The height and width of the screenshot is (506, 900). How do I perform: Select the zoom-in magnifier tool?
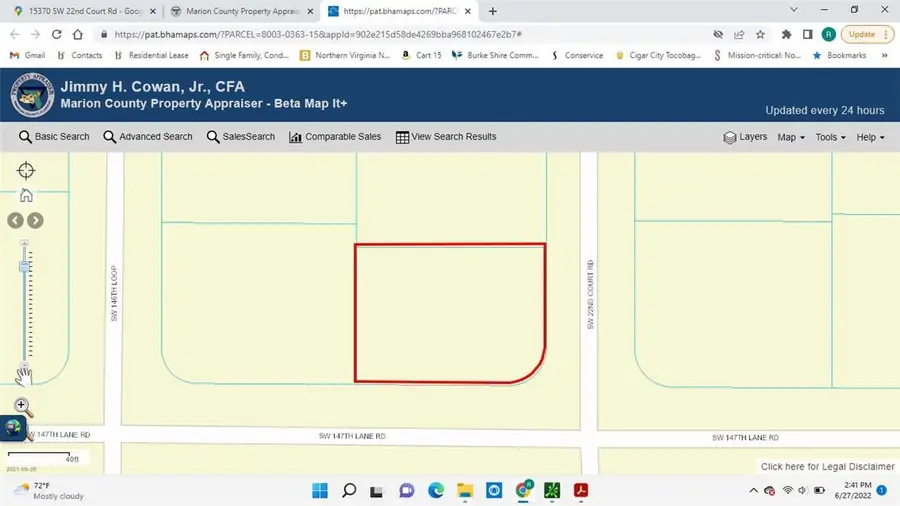pos(24,407)
